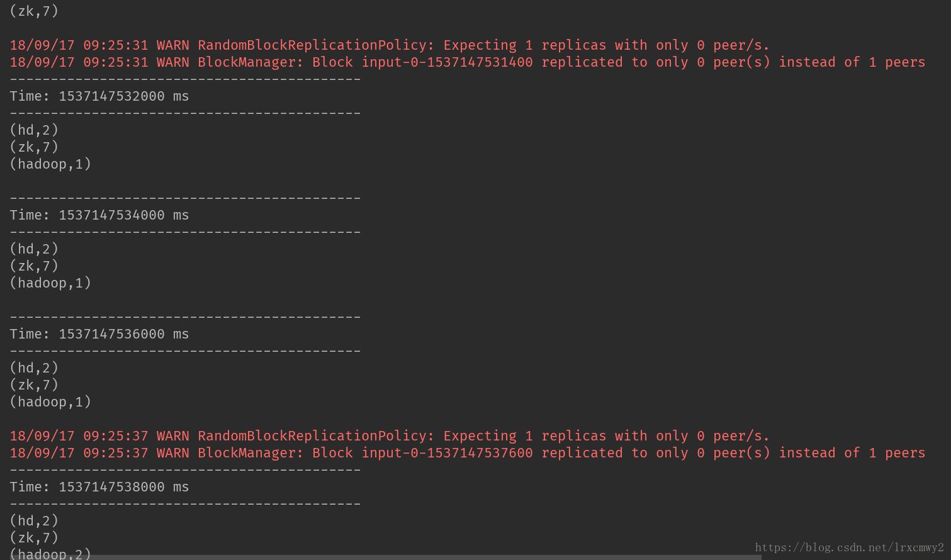This screenshot has height=560, width=951.
Task: Click the (hadoop,2) output line
Action: (50, 554)
